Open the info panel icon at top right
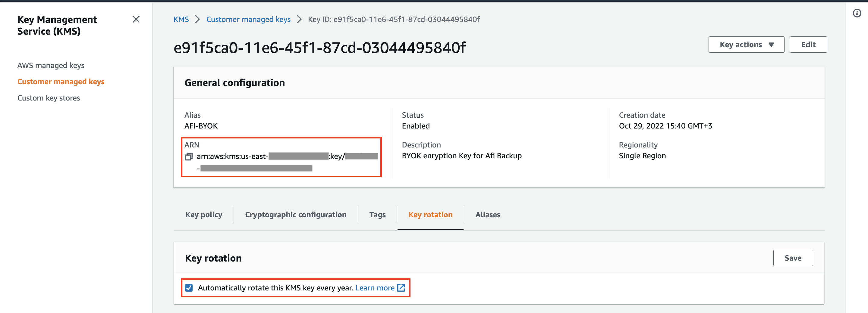Image resolution: width=868 pixels, height=313 pixels. (x=857, y=13)
